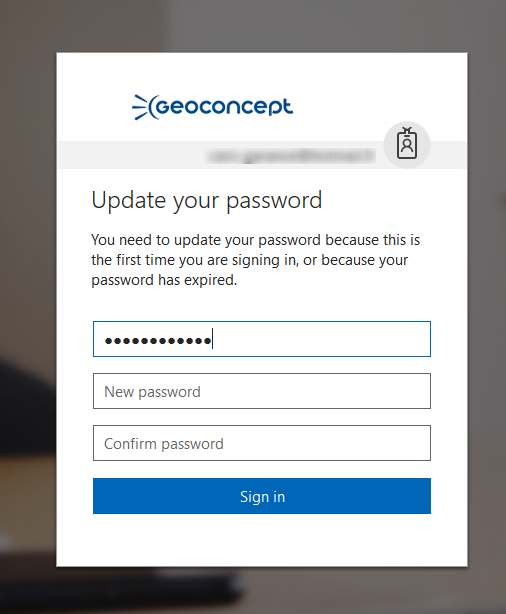Click the Sign in label text
This screenshot has width=506, height=614.
tap(262, 497)
